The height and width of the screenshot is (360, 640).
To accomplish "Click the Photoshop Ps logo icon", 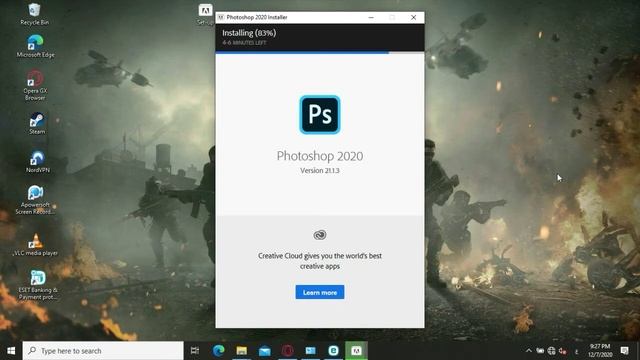I will click(x=320, y=115).
